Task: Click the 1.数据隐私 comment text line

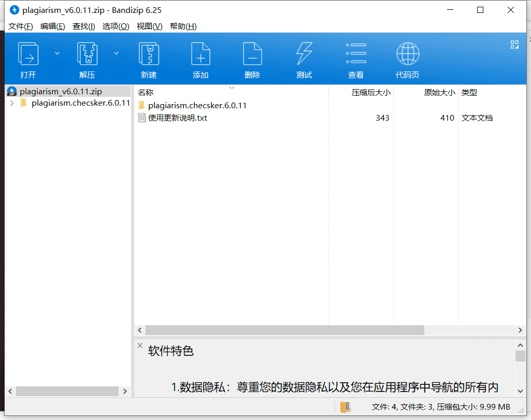Action: (335, 387)
